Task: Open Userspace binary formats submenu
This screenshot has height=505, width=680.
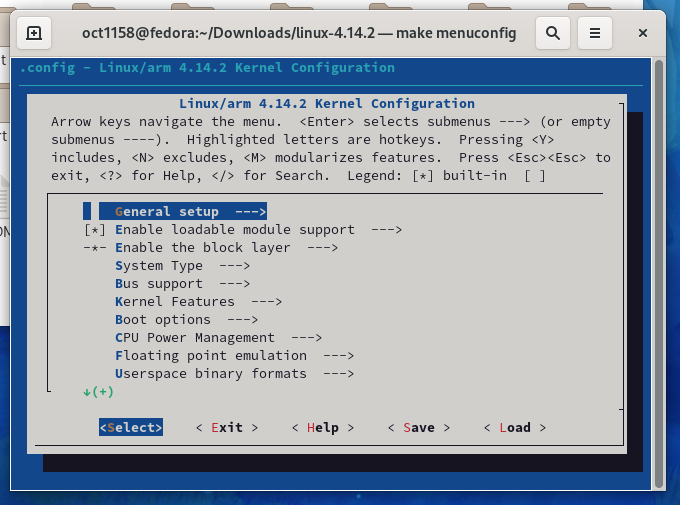Action: coord(234,374)
